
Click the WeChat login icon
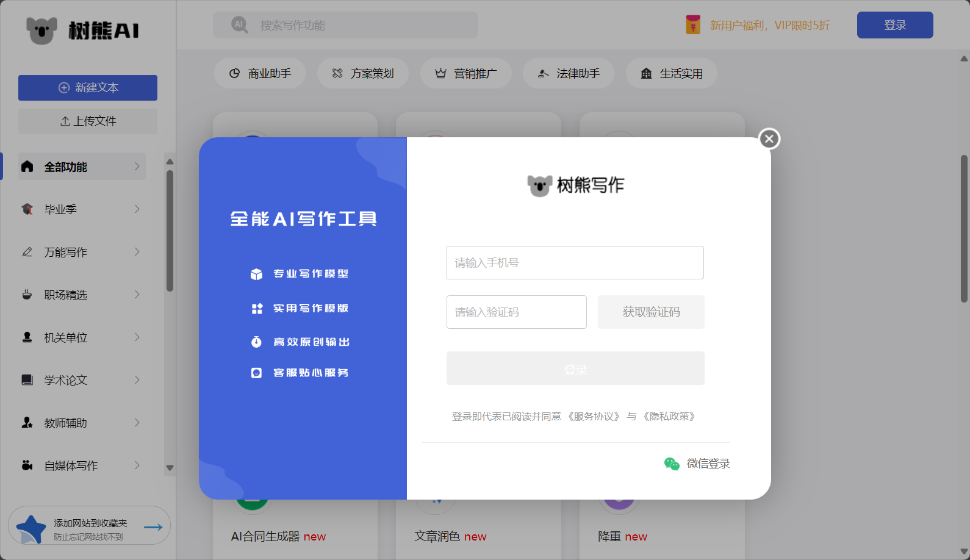tap(672, 464)
